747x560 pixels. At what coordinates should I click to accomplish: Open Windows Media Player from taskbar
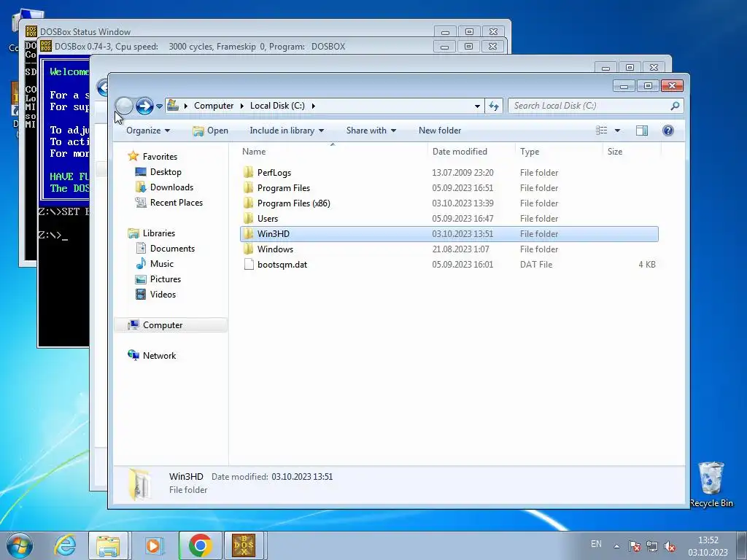pyautogui.click(x=153, y=545)
